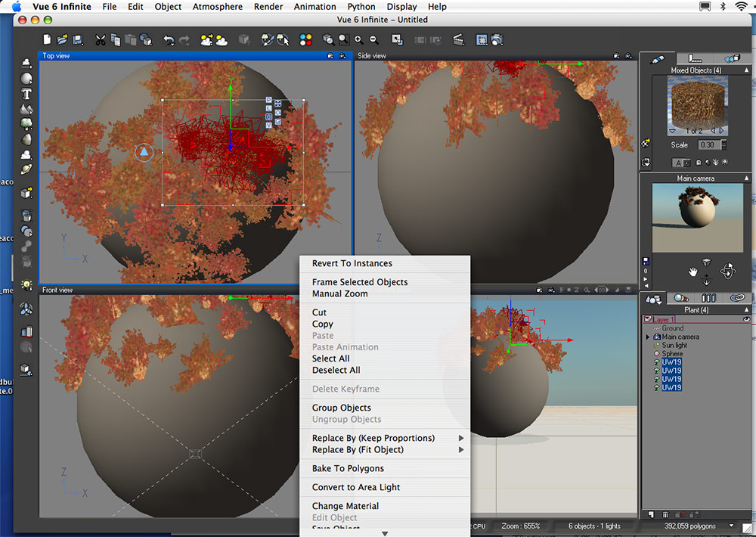Viewport: 756px width, 537px height.
Task: Click the Scale value field
Action: tap(707, 144)
